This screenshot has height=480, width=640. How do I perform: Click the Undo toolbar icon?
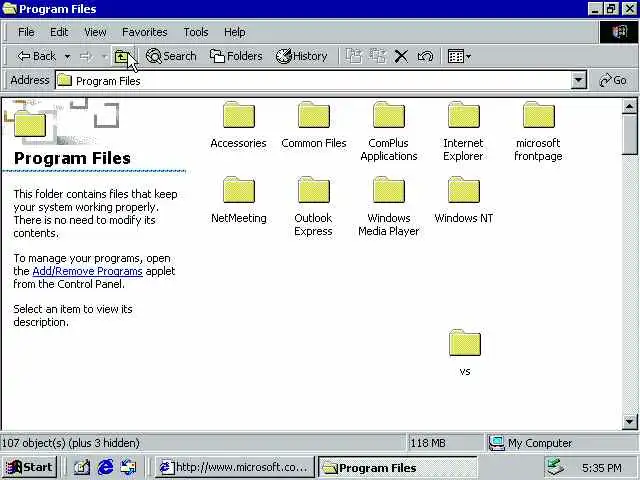(424, 56)
